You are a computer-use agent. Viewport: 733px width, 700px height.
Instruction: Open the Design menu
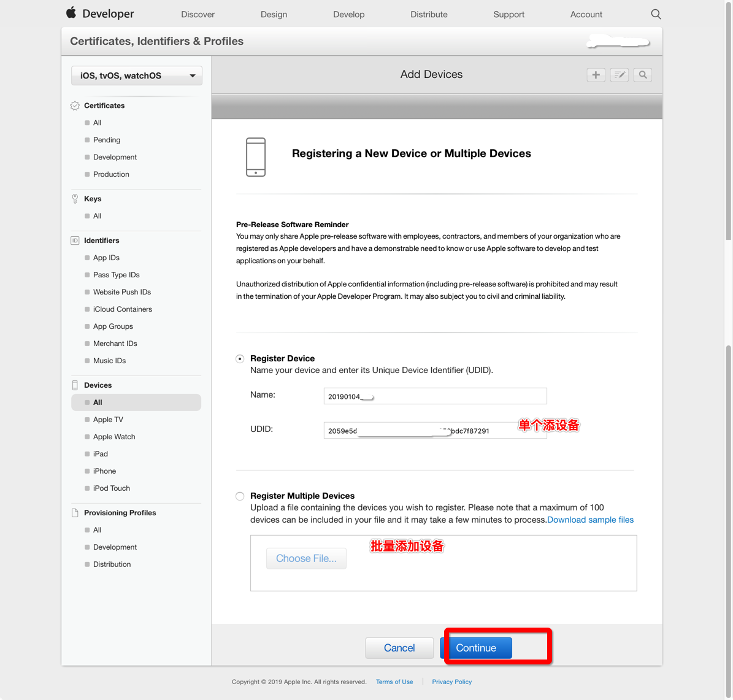[274, 15]
